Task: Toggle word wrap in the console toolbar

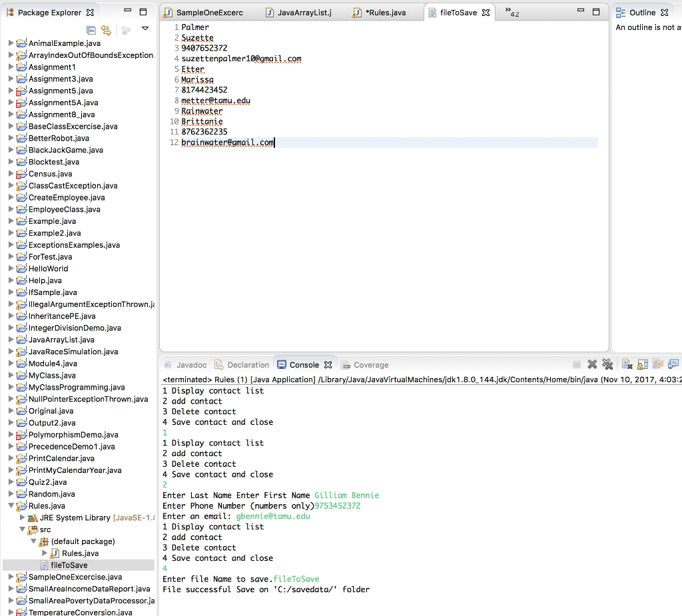Action: [658, 364]
